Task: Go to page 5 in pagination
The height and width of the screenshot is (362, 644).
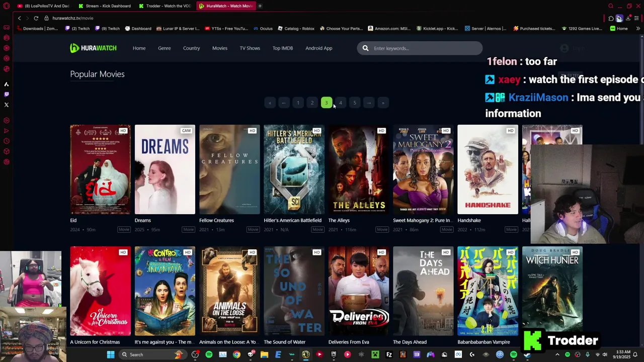Action: click(x=355, y=103)
